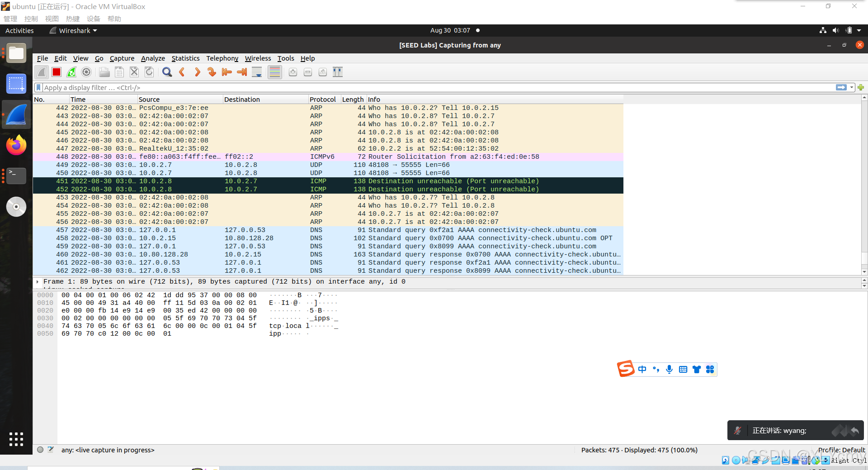This screenshot has height=470, width=868.
Task: Open the Telephony menu
Action: click(x=222, y=58)
